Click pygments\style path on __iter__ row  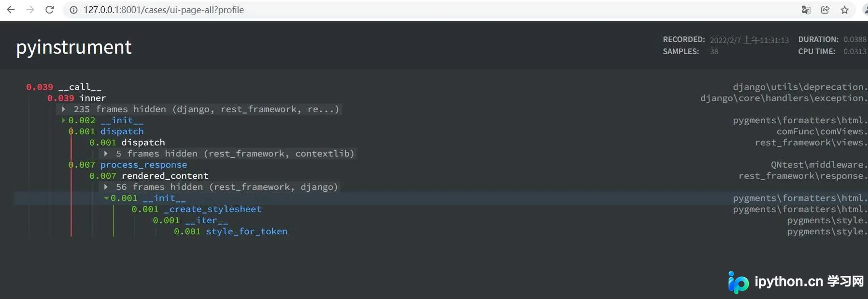tap(827, 220)
